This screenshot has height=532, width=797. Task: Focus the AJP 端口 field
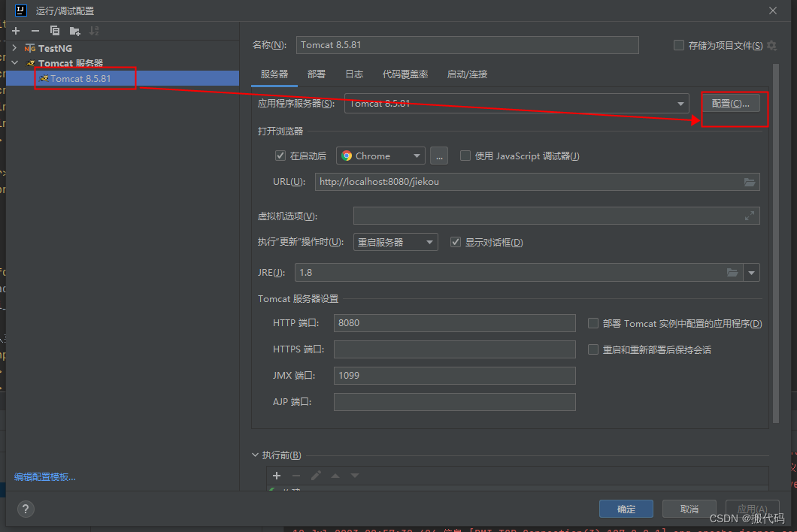click(454, 402)
